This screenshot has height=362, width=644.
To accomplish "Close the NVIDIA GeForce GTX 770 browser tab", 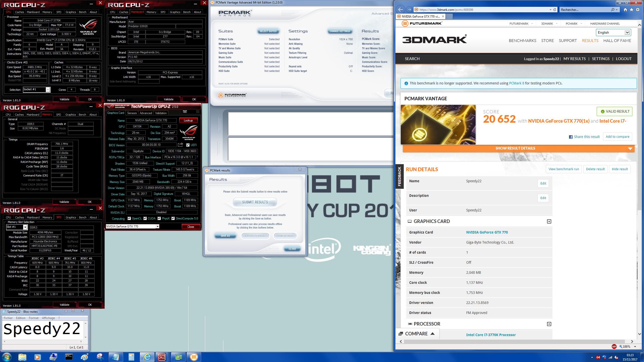I will tap(443, 16).
